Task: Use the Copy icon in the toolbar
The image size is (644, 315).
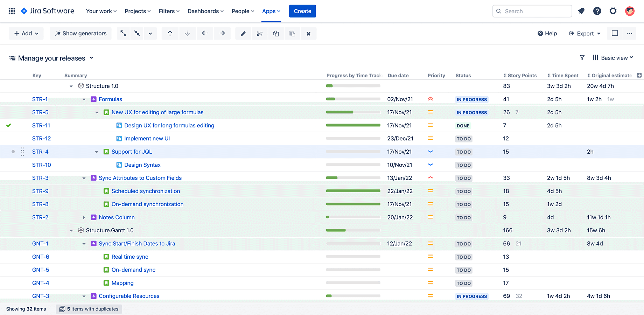Action: [276, 33]
